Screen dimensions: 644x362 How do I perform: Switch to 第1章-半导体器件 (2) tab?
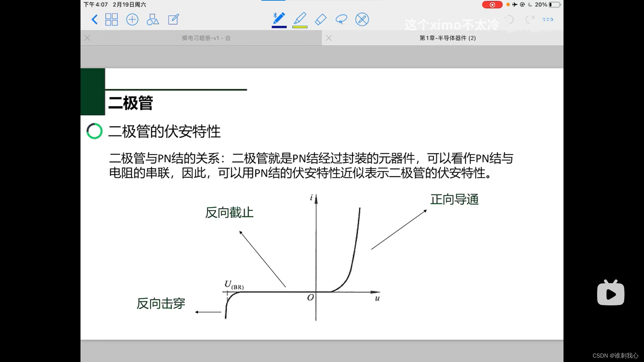pyautogui.click(x=447, y=38)
